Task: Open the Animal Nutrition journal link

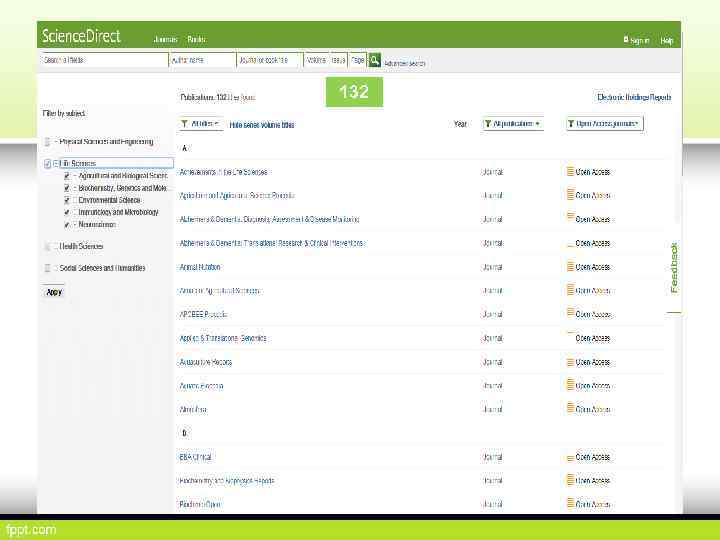Action: pyautogui.click(x=200, y=267)
